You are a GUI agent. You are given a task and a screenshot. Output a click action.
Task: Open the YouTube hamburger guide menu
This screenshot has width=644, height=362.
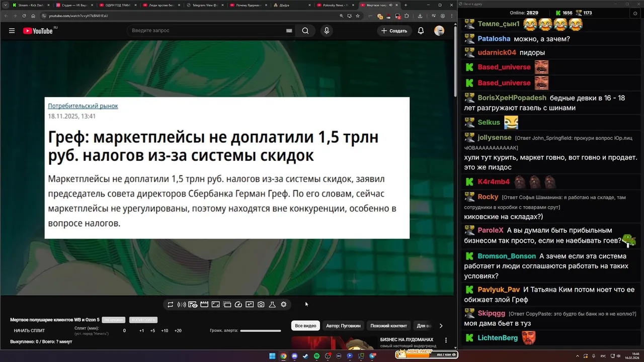(12, 31)
